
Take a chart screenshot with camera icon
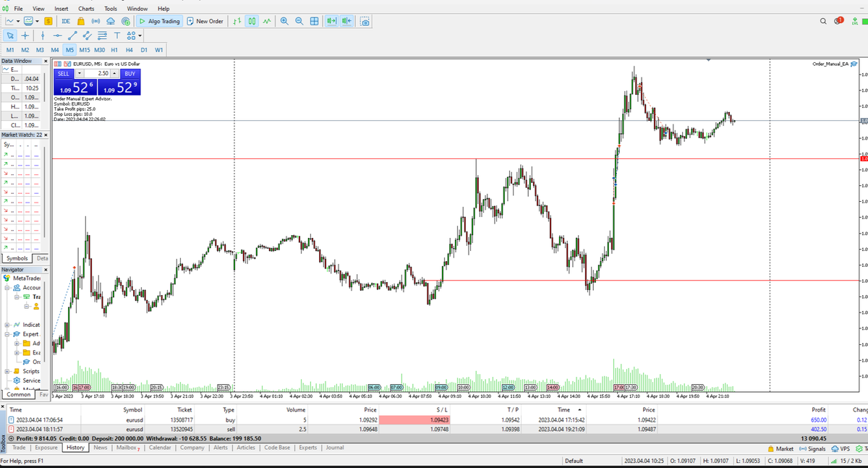coord(365,21)
